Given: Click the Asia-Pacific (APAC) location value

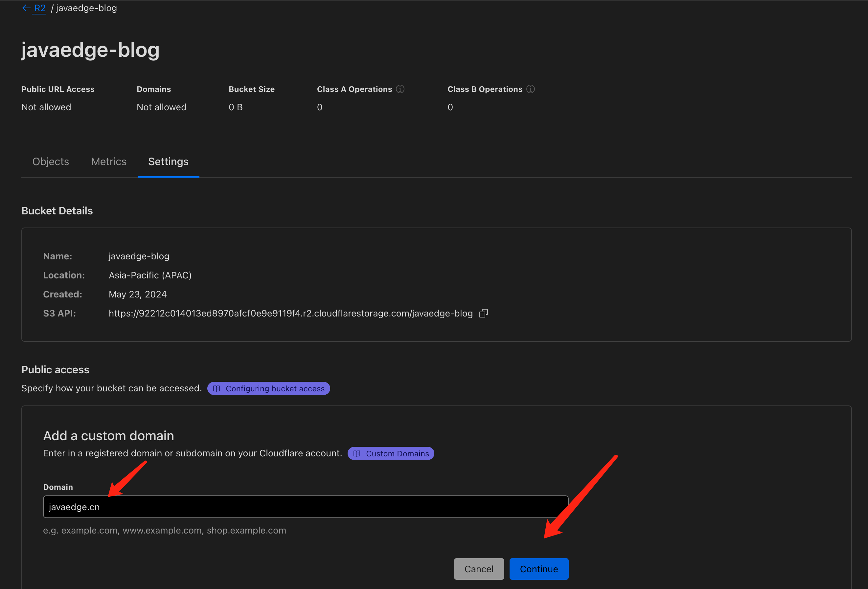Looking at the screenshot, I should pyautogui.click(x=150, y=275).
